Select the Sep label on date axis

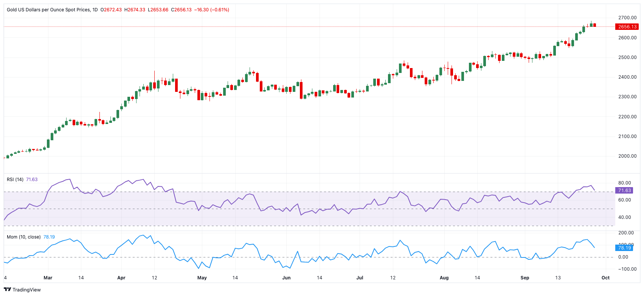click(x=525, y=278)
